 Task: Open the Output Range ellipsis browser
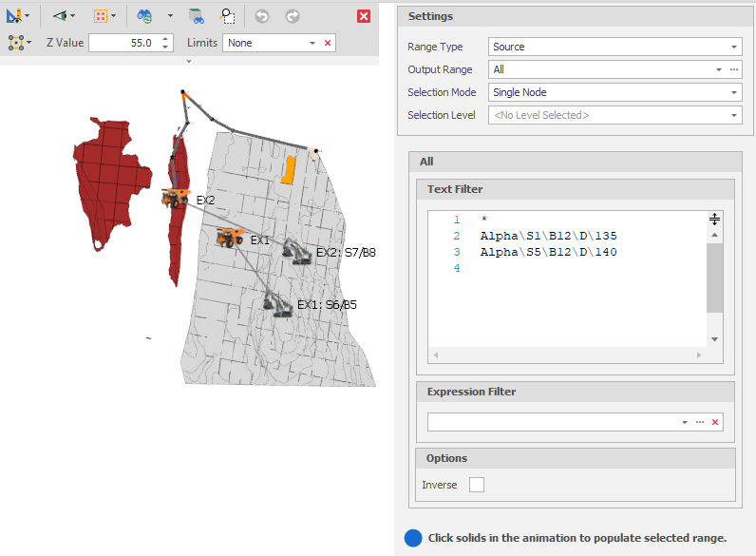coord(733,69)
